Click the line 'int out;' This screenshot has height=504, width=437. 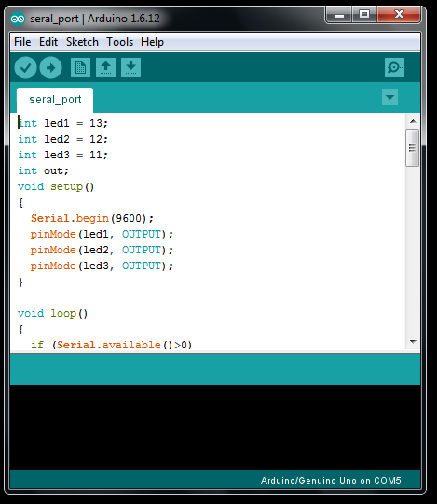tap(44, 170)
